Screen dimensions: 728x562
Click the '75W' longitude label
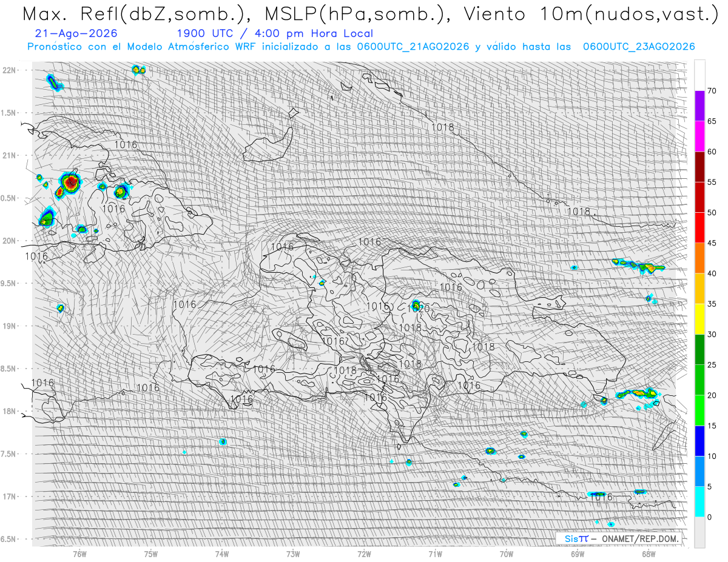151,554
